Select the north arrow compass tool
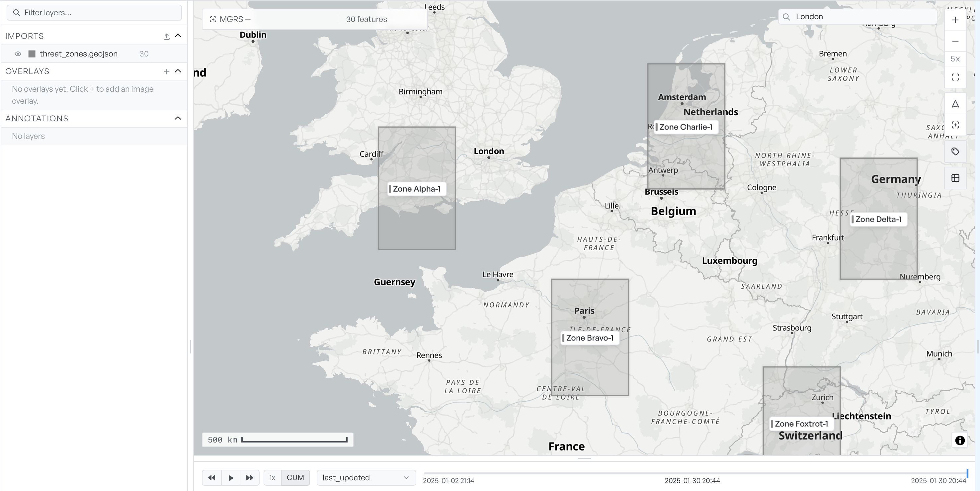 (x=955, y=104)
